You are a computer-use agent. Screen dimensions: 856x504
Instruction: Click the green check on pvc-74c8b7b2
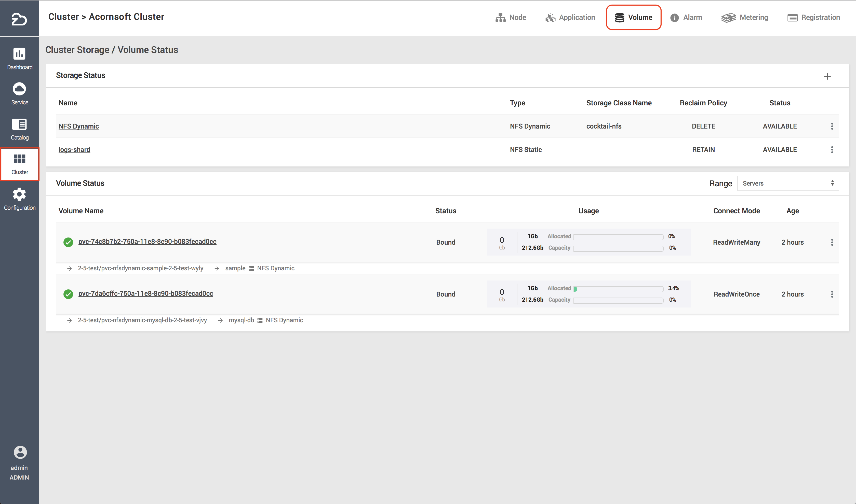click(x=68, y=242)
